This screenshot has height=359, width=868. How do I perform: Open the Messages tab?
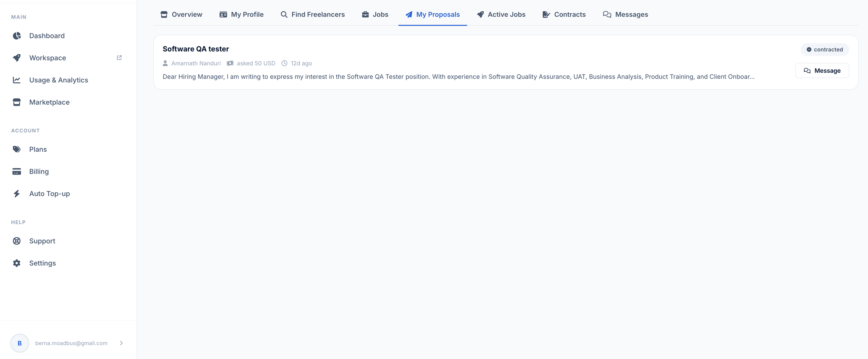click(625, 15)
